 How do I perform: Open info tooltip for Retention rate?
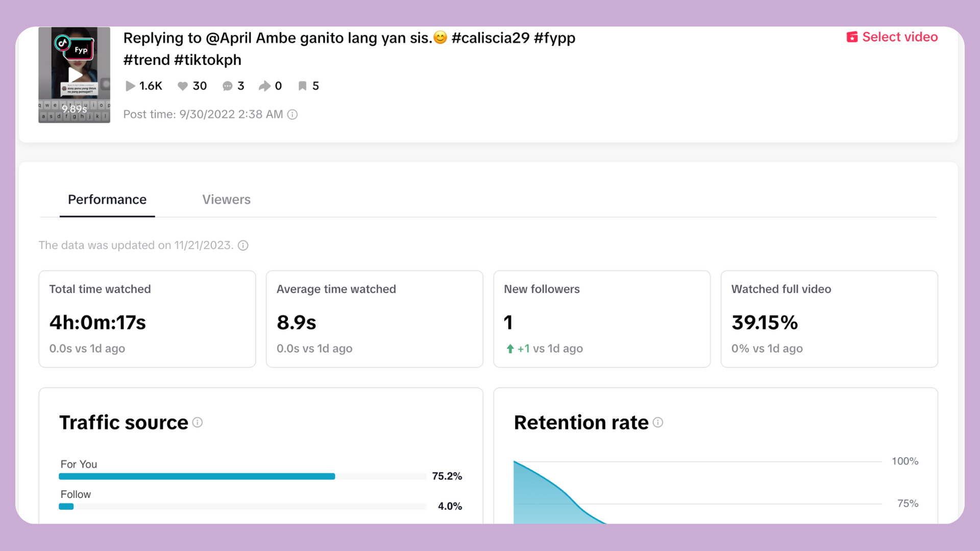coord(658,422)
